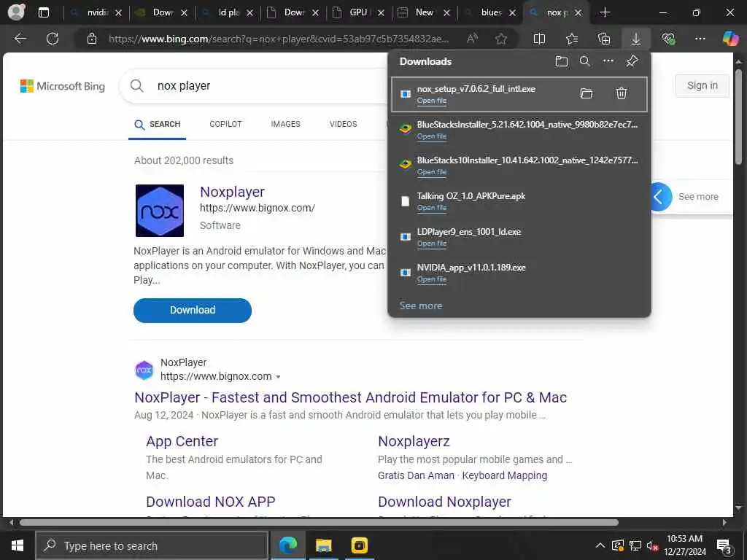Open App Center sitelink
This screenshot has height=560, width=747.
click(182, 441)
